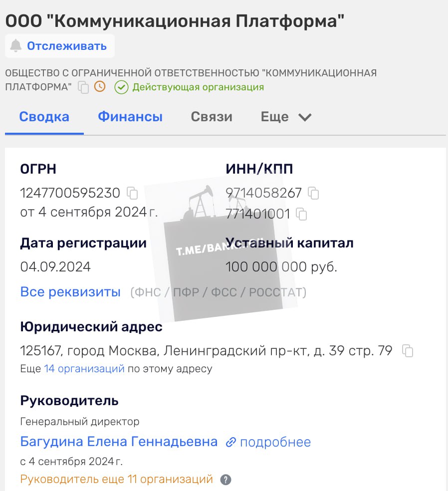Click the Действующая организация status text
Screen dimensions: 448x491
tap(198, 87)
